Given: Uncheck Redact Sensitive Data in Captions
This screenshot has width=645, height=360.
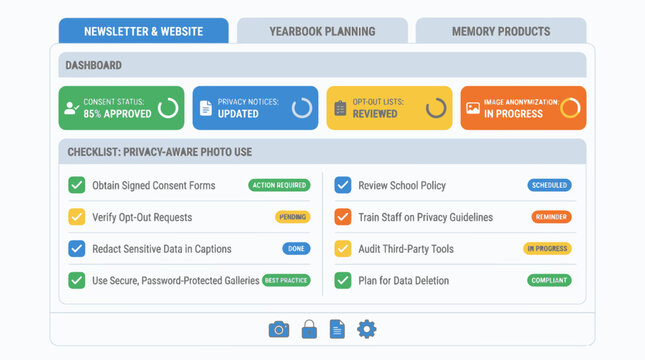Looking at the screenshot, I should point(77,249).
